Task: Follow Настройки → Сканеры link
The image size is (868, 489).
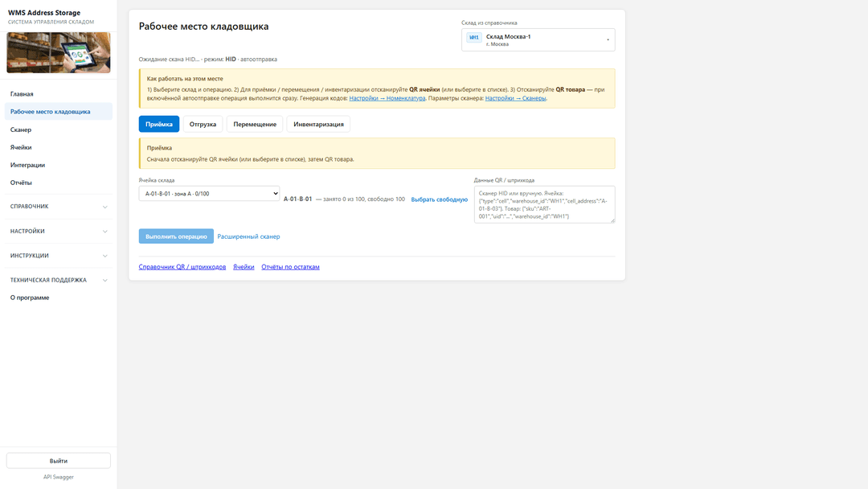Action: 515,98
